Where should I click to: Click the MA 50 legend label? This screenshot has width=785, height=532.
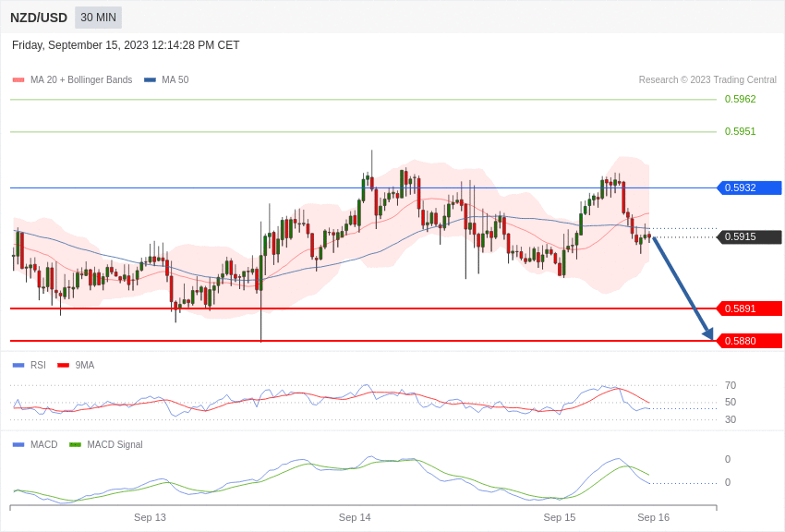click(x=175, y=79)
